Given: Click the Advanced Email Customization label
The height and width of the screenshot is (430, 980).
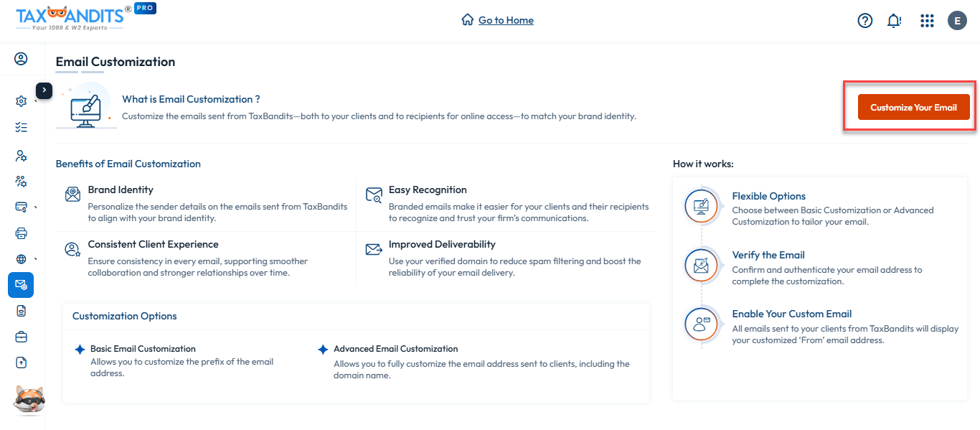Looking at the screenshot, I should 396,349.
